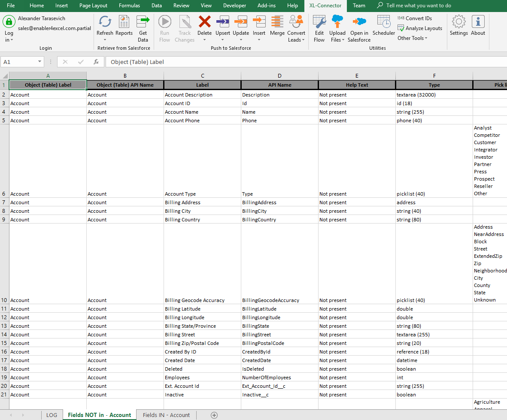Click the Run Flow icon

[164, 21]
